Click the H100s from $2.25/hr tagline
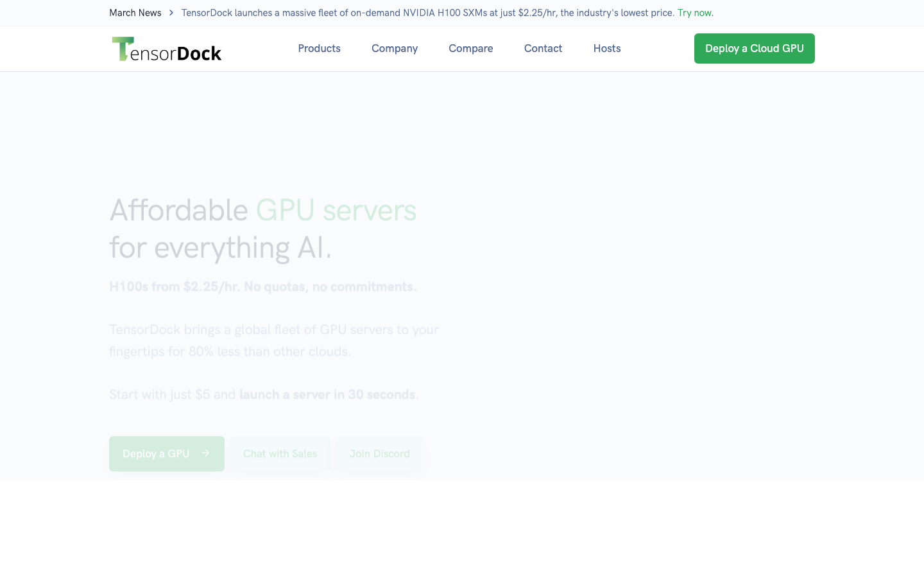This screenshot has width=924, height=578. click(263, 286)
